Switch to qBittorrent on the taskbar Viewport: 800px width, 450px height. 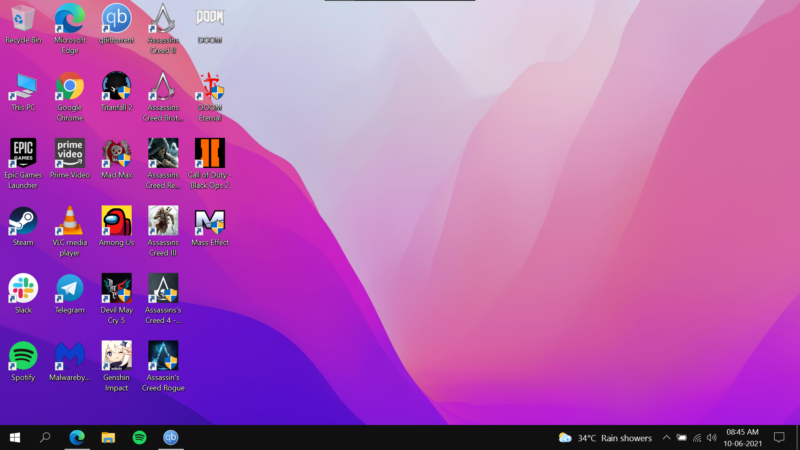click(170, 437)
